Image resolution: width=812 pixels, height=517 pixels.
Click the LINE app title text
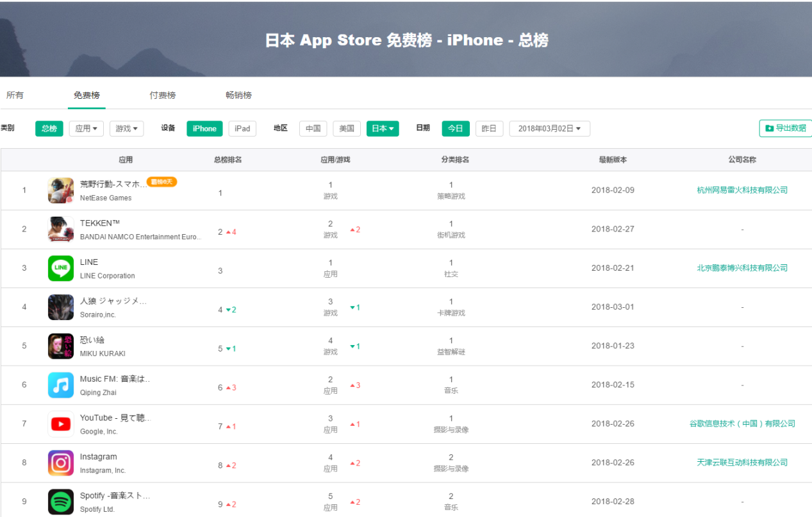(89, 262)
